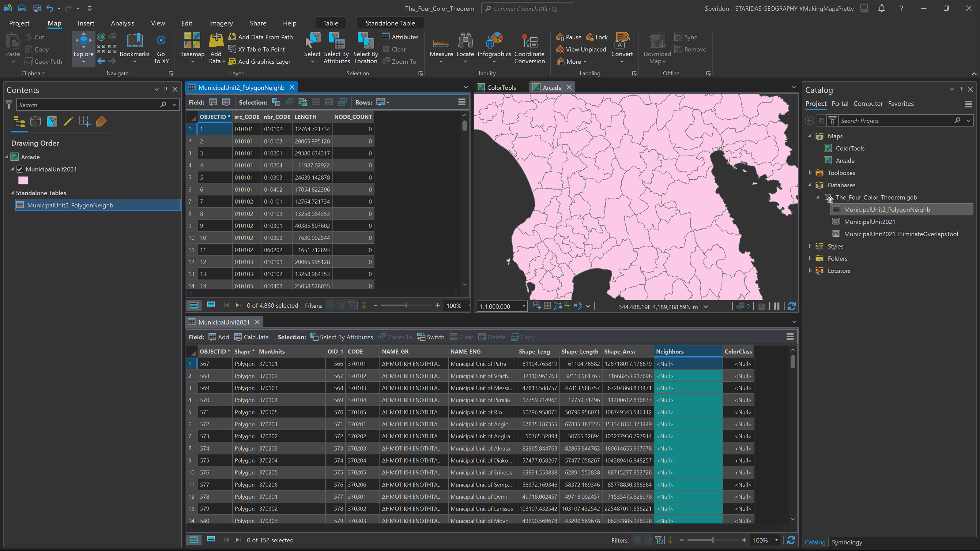Switch to the Insert ribbon tab
The image size is (980, 551).
click(86, 23)
